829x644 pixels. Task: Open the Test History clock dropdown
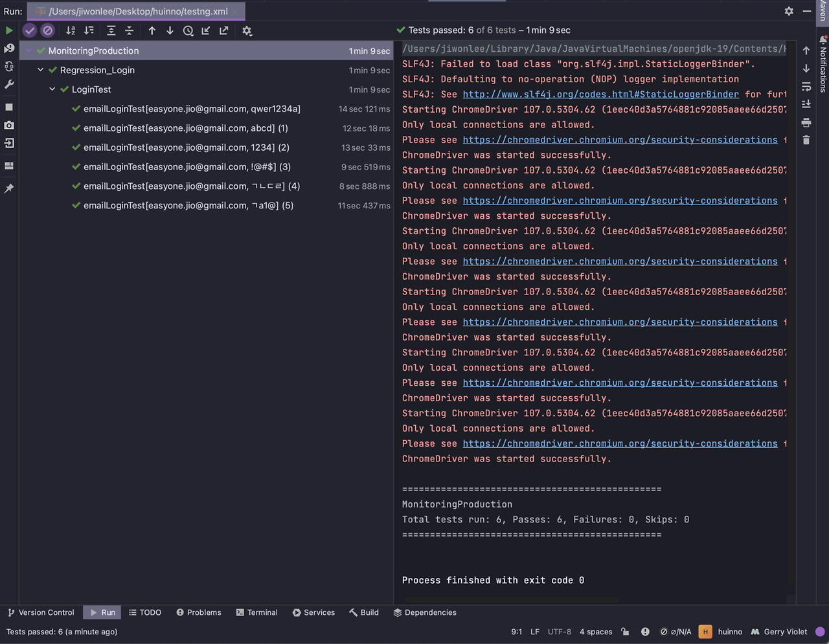[188, 30]
